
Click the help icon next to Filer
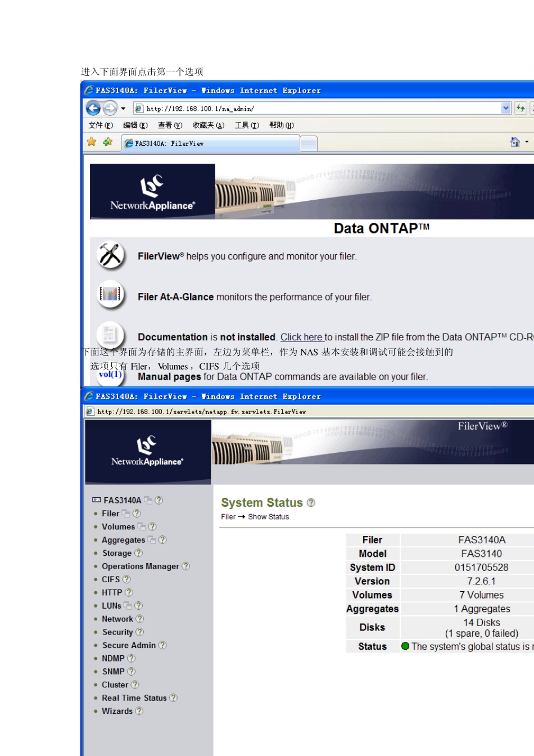click(137, 514)
